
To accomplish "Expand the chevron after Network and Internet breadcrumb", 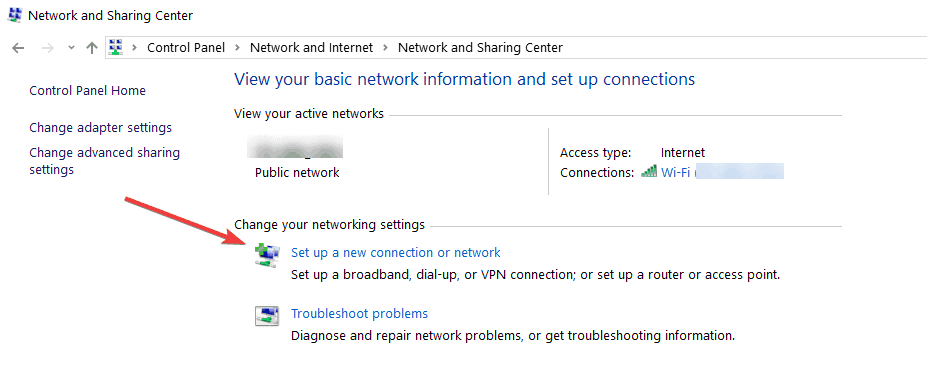I will pos(385,48).
